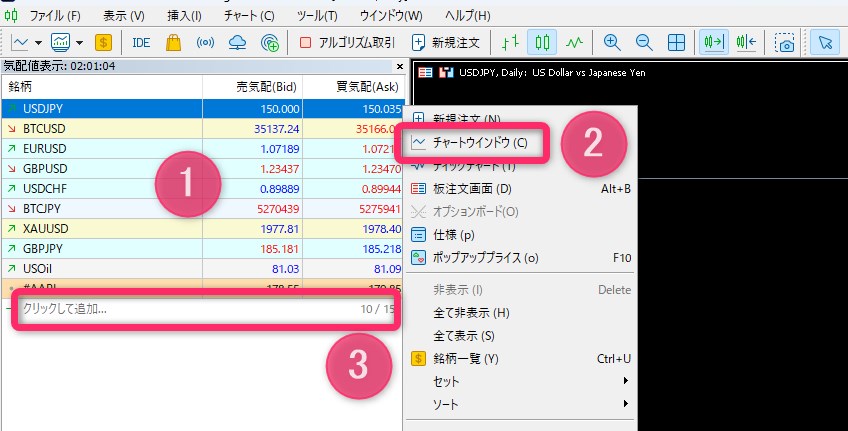Open the 挿入(I) menu
Screen dimensions: 848x431
coord(184,16)
